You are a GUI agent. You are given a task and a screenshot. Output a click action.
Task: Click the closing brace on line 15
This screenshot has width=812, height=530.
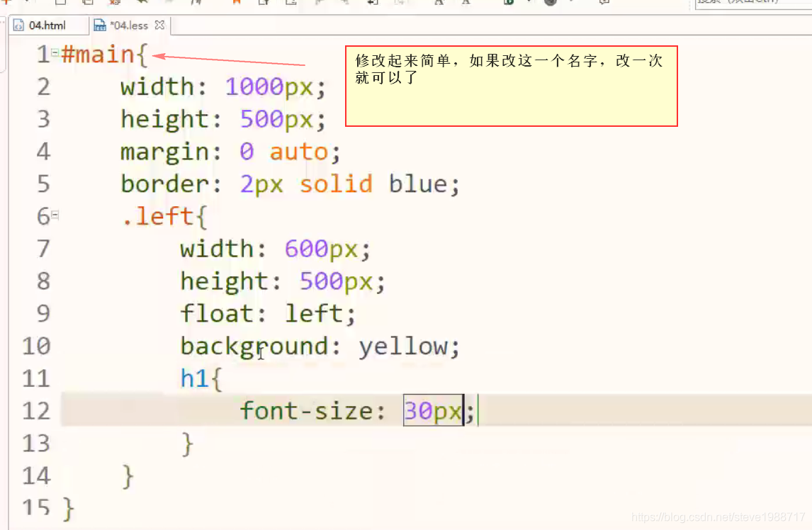point(68,508)
